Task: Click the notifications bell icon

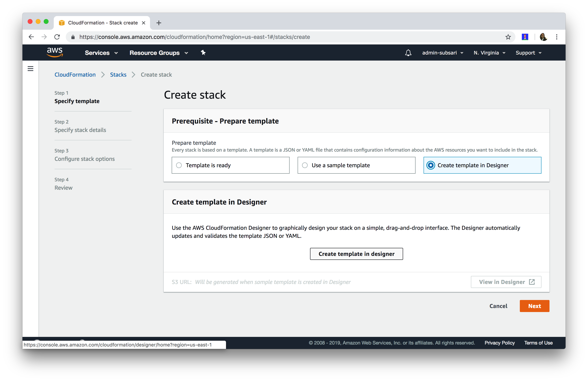Action: (x=408, y=53)
